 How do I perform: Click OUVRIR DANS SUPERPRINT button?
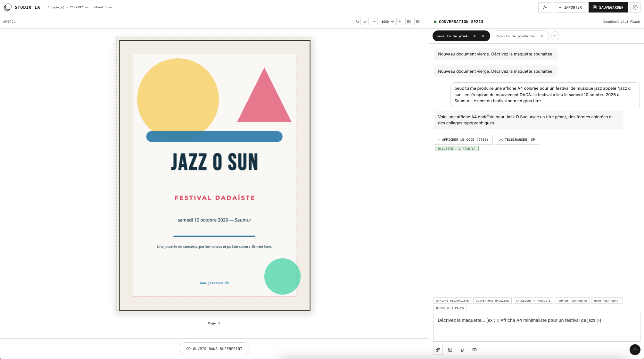[x=214, y=349]
